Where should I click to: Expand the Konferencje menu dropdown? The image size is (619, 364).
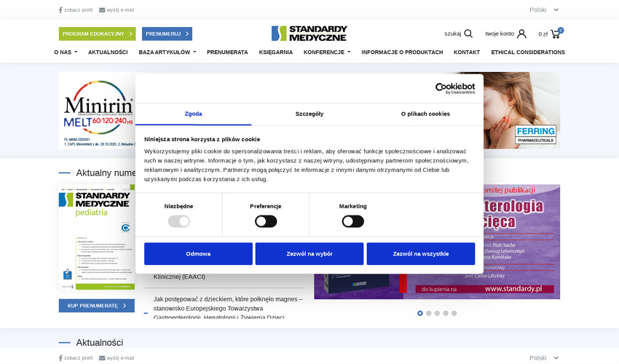coord(326,52)
